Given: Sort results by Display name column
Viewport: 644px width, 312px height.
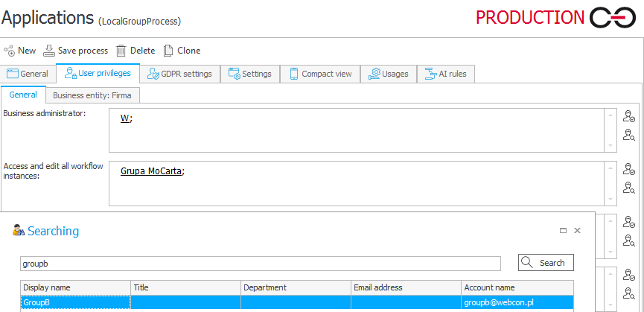Looking at the screenshot, I should [76, 287].
